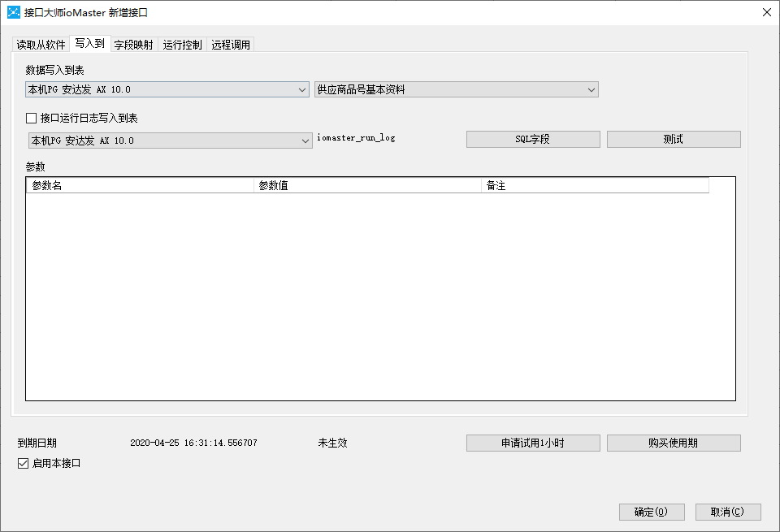
Task: Enable 接口运行日志写入到表 checkbox
Action: click(32, 119)
